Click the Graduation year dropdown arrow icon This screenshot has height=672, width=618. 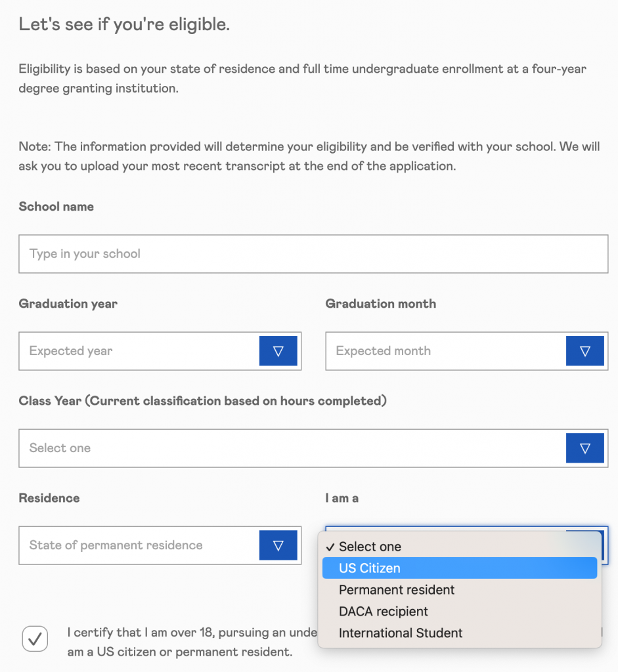point(278,351)
